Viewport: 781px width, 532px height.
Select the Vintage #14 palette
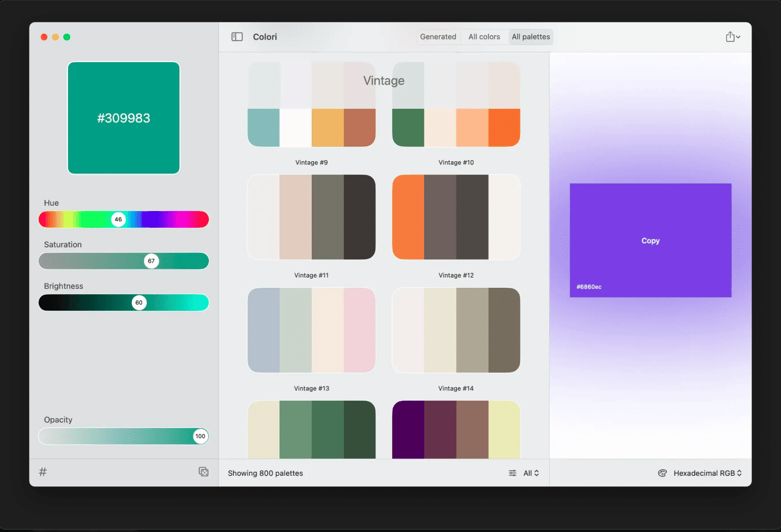(456, 330)
